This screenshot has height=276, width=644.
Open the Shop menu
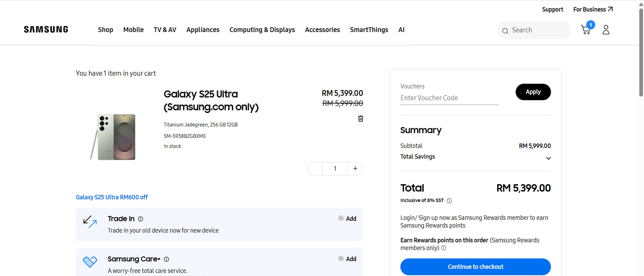pyautogui.click(x=105, y=30)
